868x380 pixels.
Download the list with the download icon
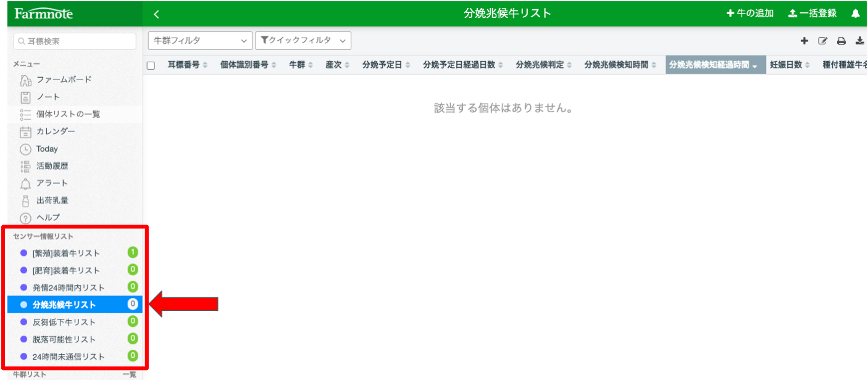859,41
